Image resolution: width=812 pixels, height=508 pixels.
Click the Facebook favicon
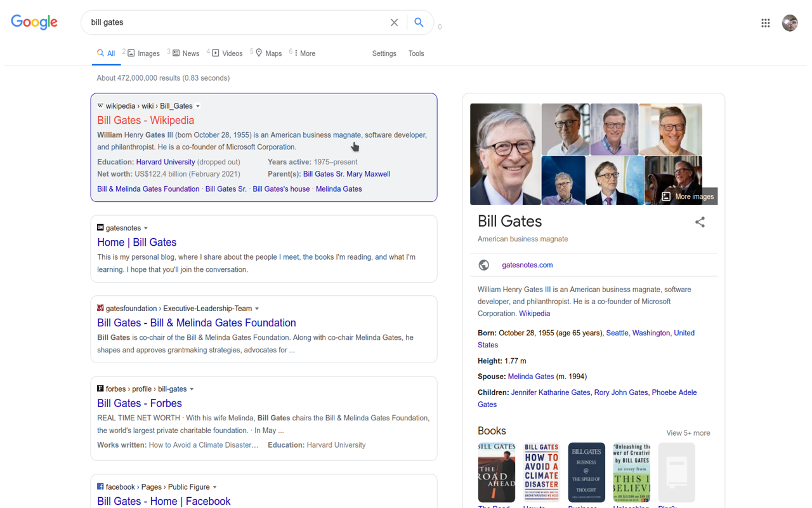(x=100, y=486)
